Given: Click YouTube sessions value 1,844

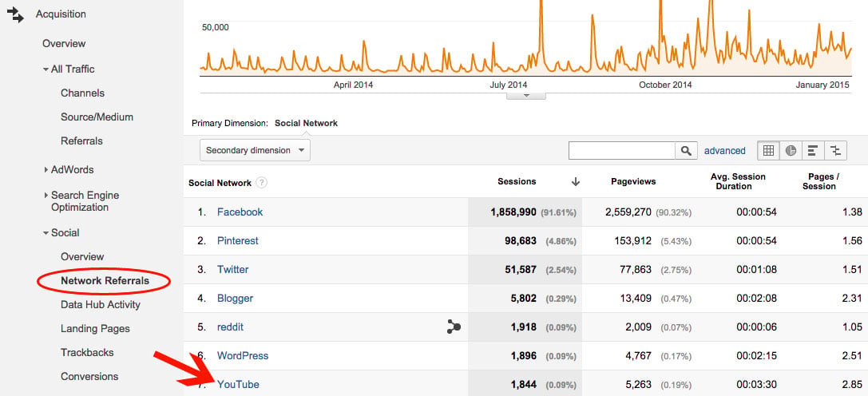Looking at the screenshot, I should click(523, 385).
